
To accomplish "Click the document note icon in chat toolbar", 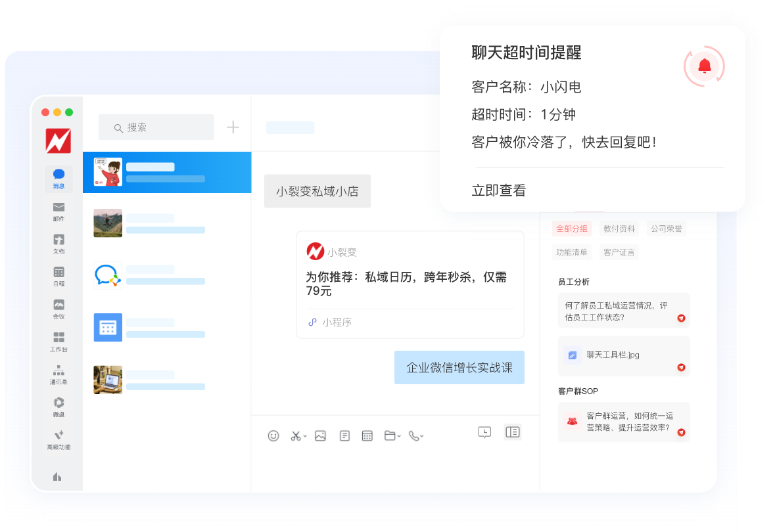I will point(344,435).
